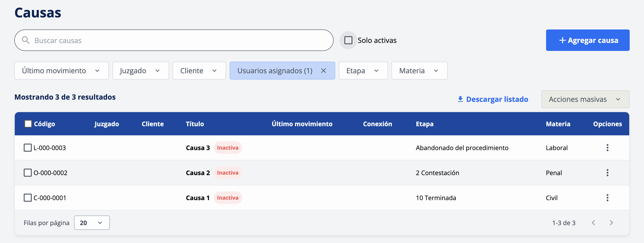This screenshot has height=243, width=644.
Task: Click the Conexión column header
Action: pos(377,124)
